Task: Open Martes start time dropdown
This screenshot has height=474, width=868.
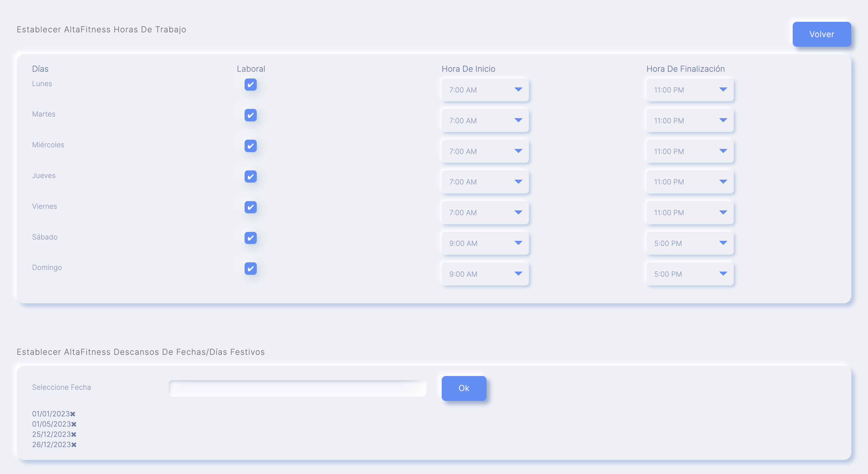Action: 485,120
